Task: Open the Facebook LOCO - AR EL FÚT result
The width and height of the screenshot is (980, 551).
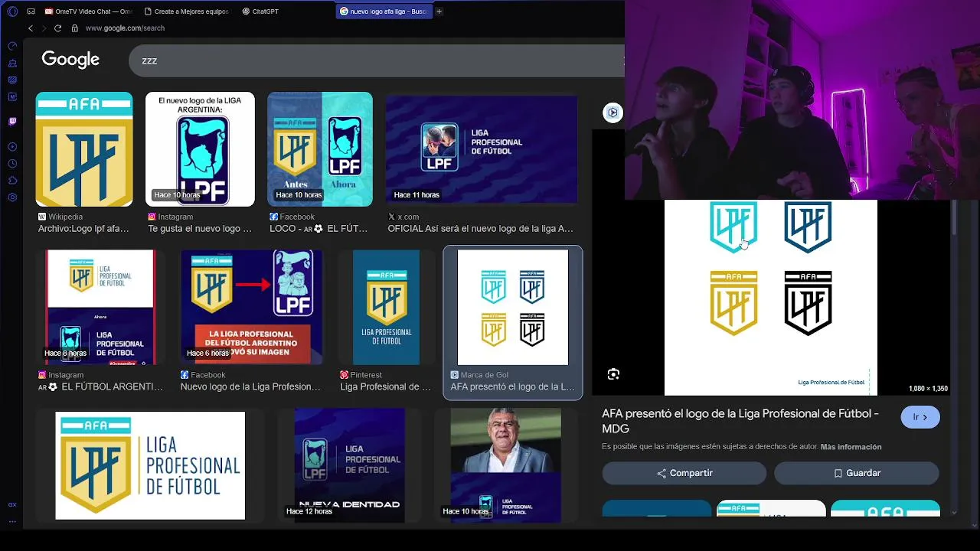Action: [320, 228]
